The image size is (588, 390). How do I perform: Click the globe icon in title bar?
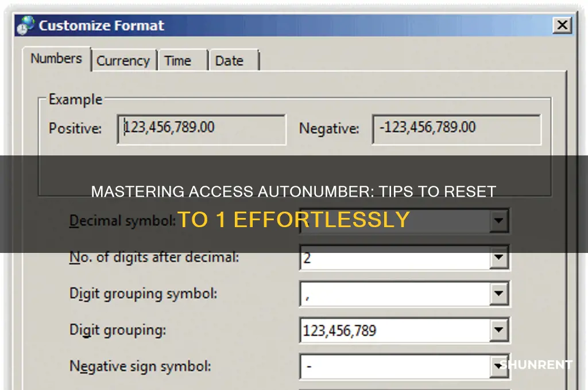click(25, 25)
